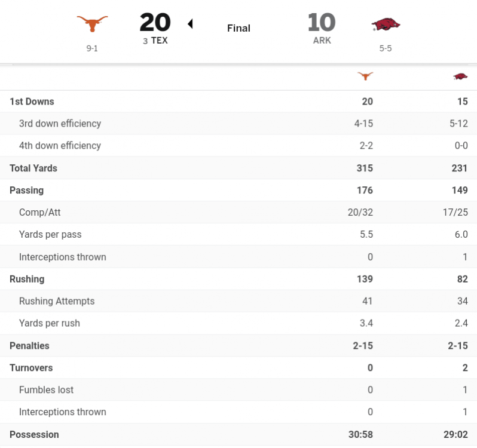Click the Arkansas Razorbacks logo in header
The height and width of the screenshot is (448, 477).
tap(386, 24)
